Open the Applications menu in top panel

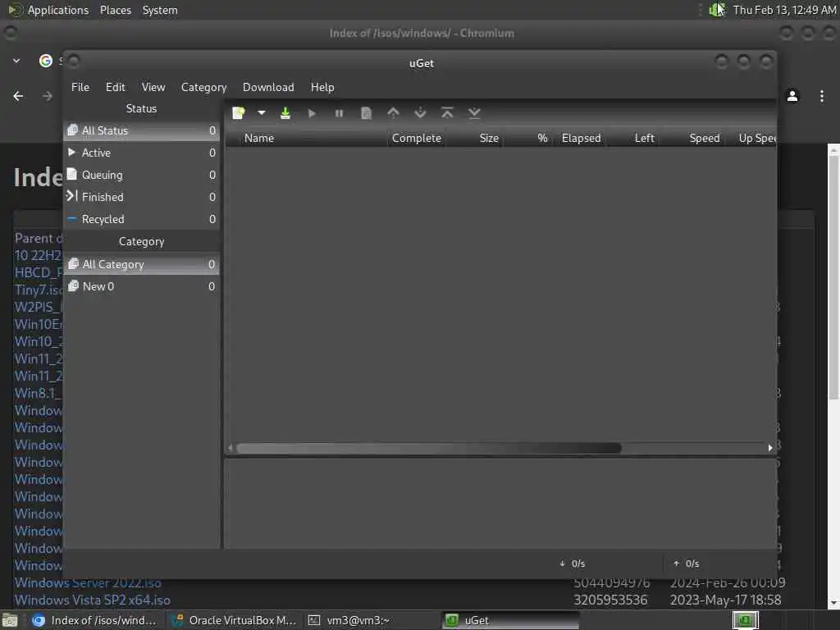click(58, 10)
